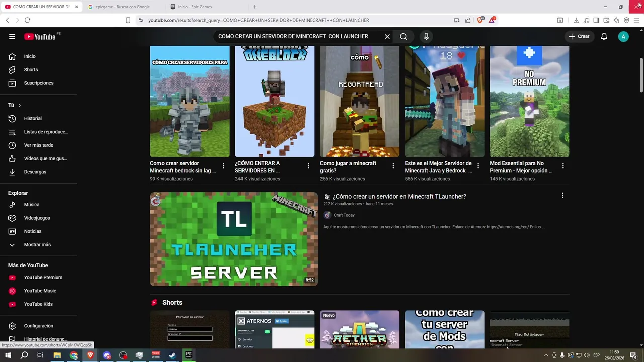
Task: Open Ver más tarde
Action: (38, 145)
